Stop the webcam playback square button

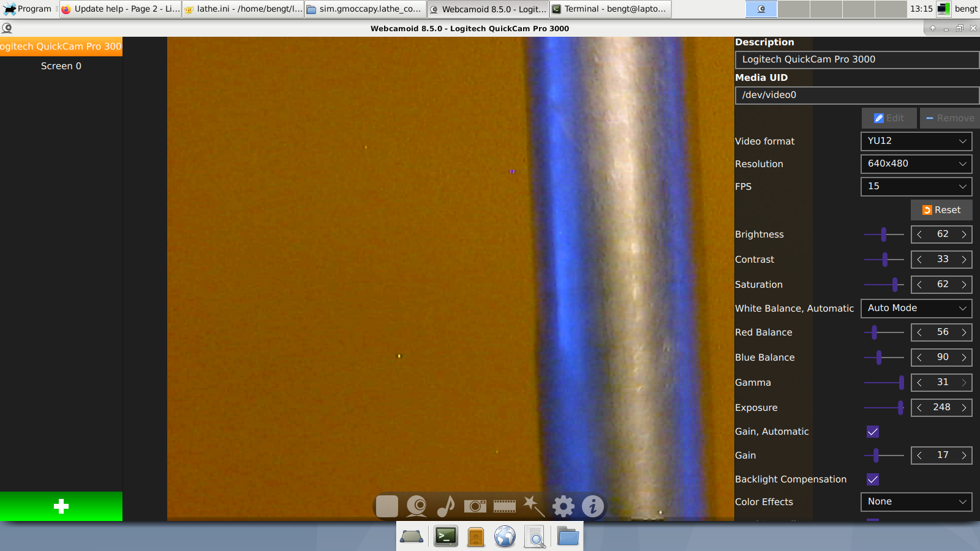[x=387, y=506]
